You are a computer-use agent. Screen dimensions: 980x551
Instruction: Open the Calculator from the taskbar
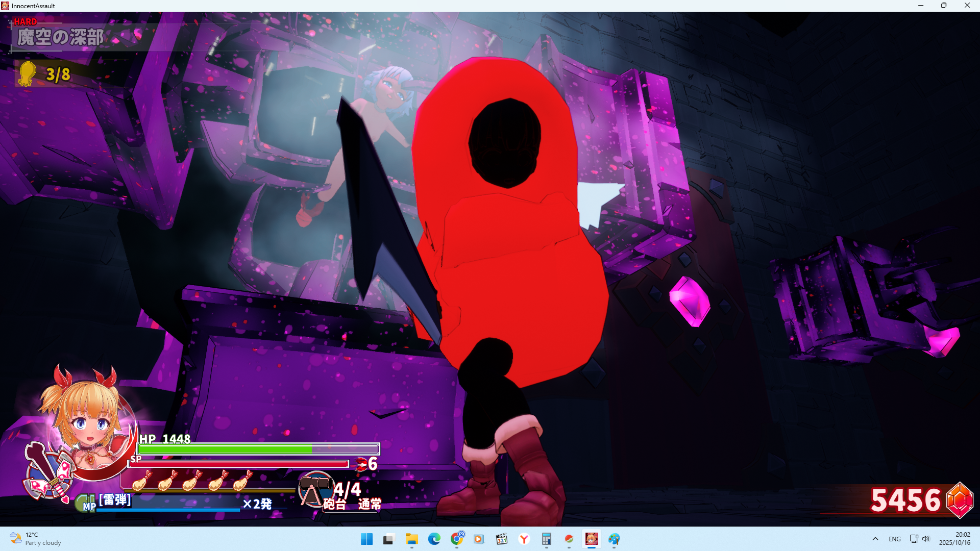coord(547,539)
